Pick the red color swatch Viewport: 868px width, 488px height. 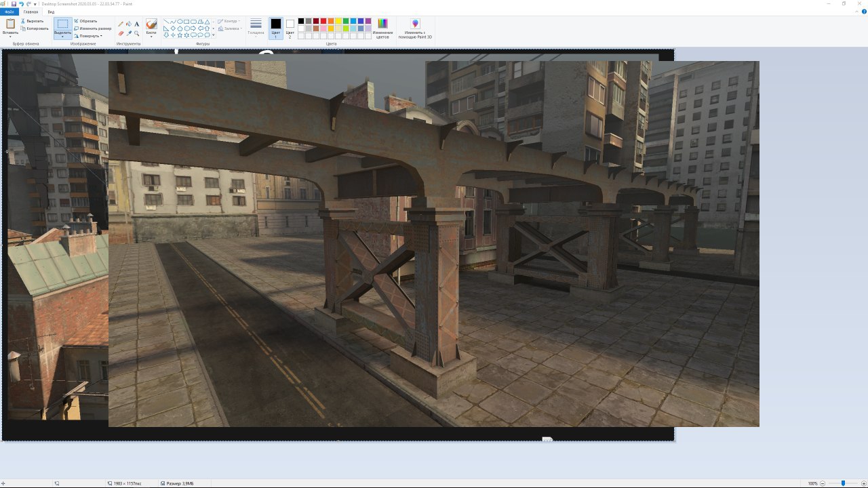pyautogui.click(x=323, y=21)
